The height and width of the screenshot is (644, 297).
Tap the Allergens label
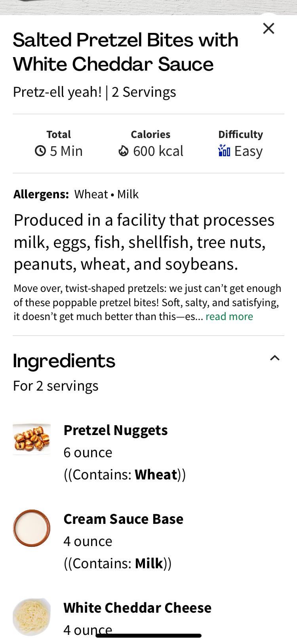click(x=41, y=194)
